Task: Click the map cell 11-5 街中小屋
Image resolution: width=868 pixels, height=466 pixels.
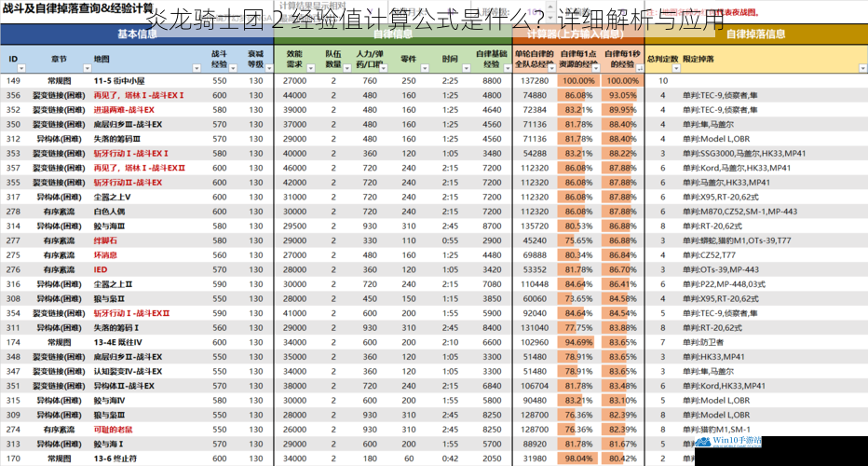Action: 119,81
